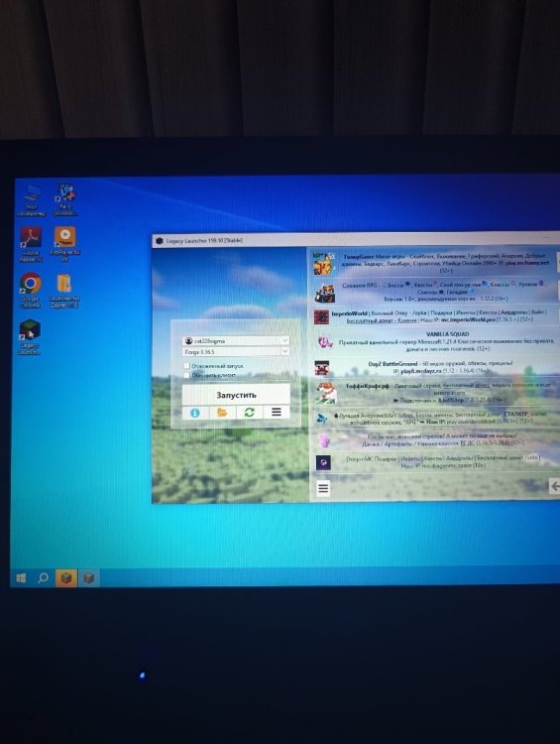The height and width of the screenshot is (744, 560).
Task: Click the Запустить launch button
Action: click(x=236, y=395)
